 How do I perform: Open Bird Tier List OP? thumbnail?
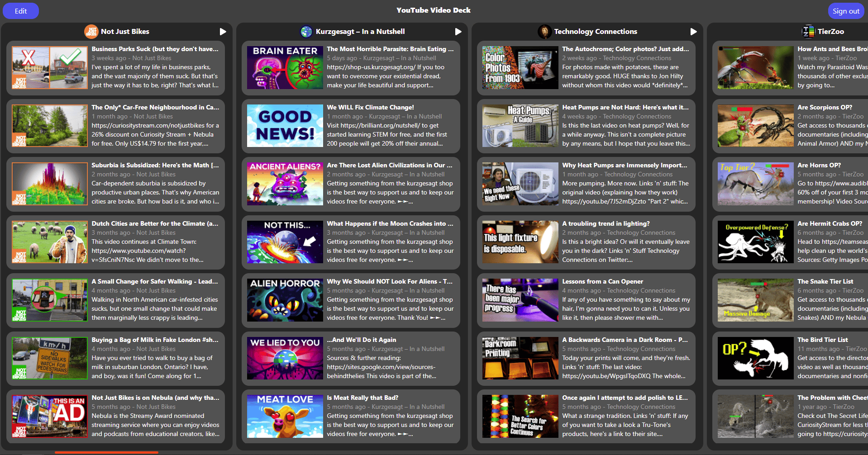756,358
